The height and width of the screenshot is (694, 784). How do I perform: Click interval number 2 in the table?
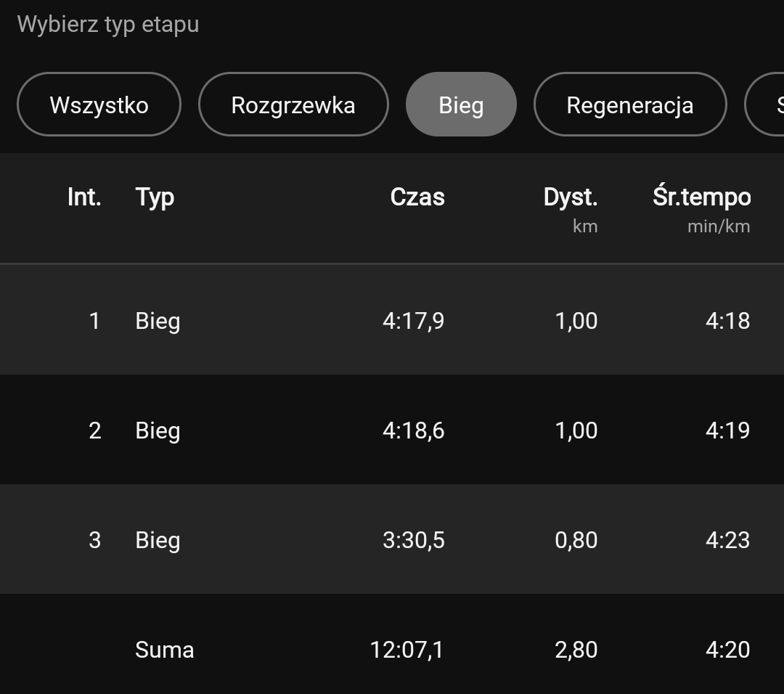94,430
